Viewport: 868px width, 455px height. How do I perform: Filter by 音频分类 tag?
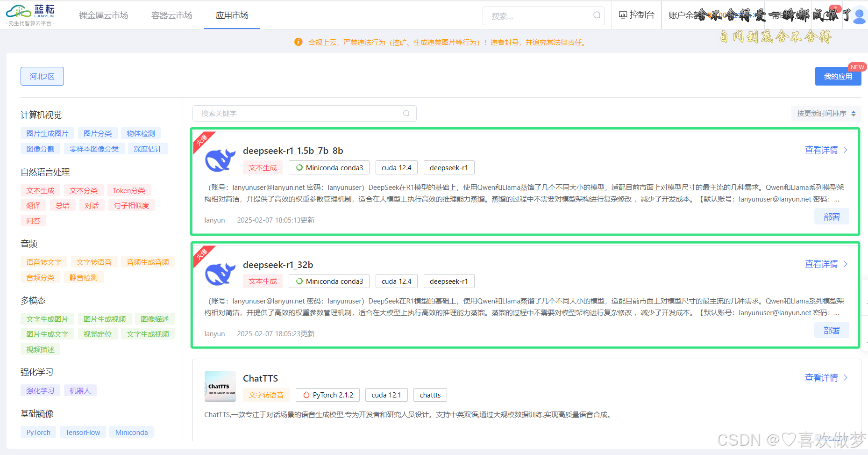pyautogui.click(x=40, y=278)
